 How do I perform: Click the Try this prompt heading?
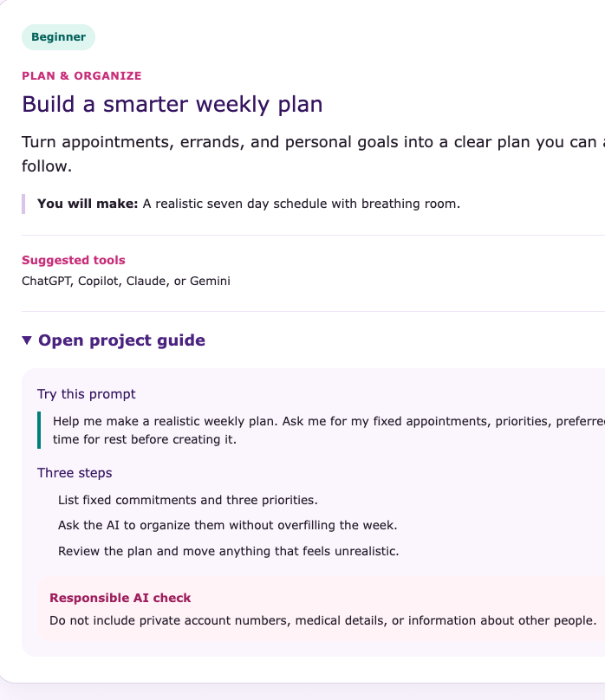click(x=86, y=394)
